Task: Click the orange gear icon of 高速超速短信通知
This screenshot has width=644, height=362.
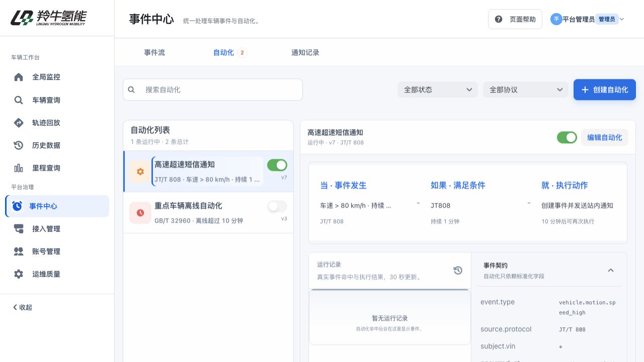Action: click(x=140, y=171)
